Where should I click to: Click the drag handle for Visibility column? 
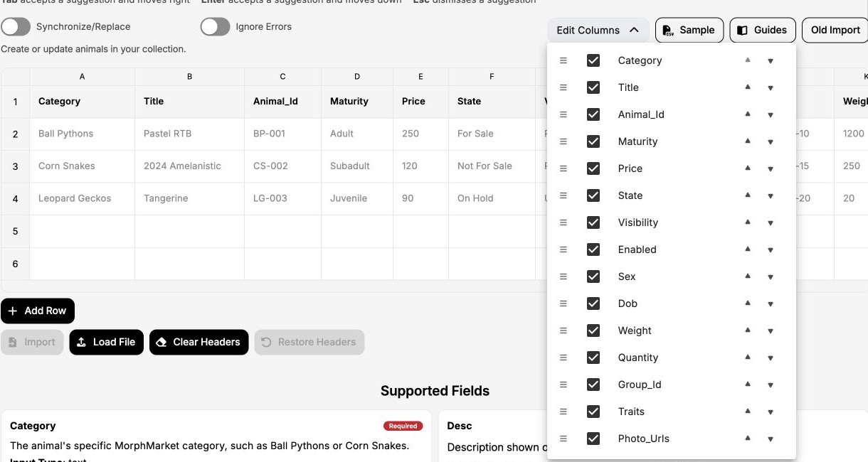click(x=563, y=222)
